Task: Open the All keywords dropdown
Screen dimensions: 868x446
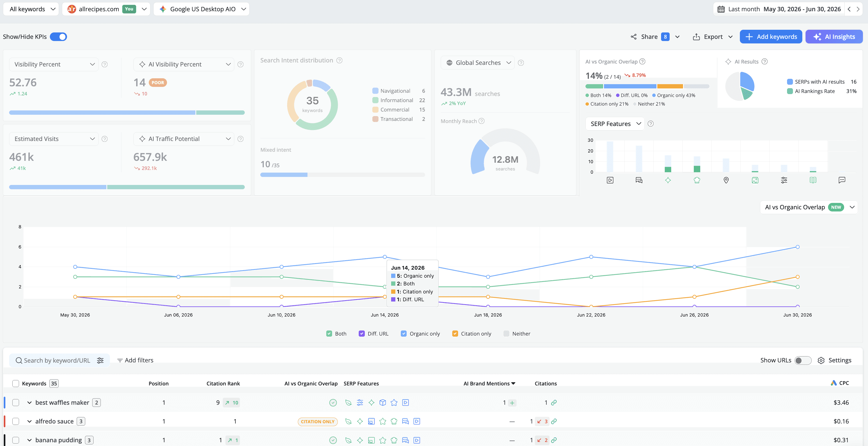Action: [31, 9]
